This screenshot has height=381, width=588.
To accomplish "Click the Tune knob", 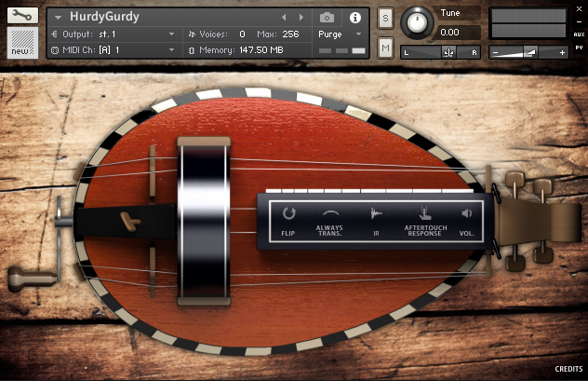I will tap(417, 22).
